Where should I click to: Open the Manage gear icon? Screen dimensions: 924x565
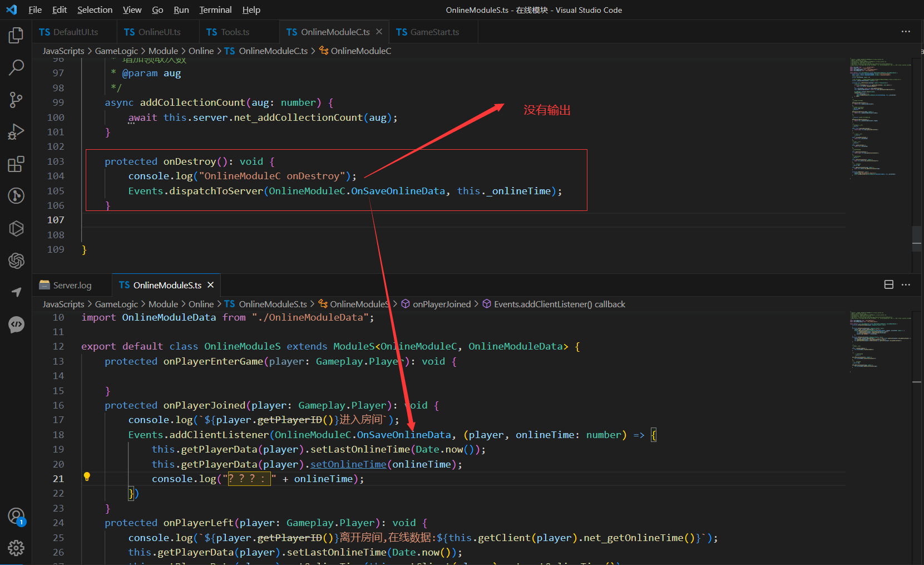[x=16, y=548]
